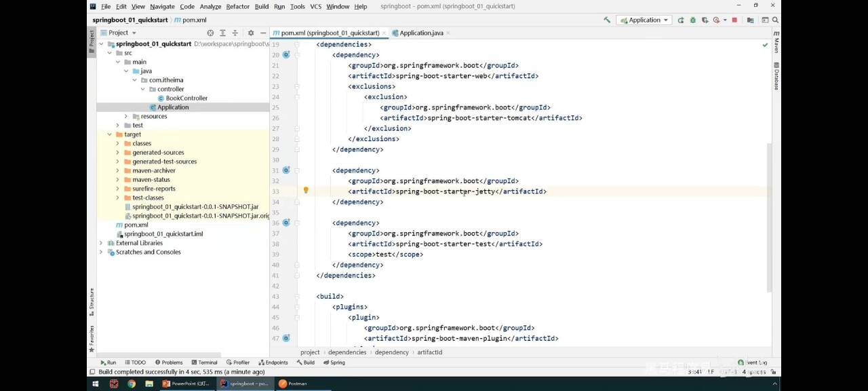Close the Application.java tab
Viewport: 868px width, 391px height.
[x=449, y=33]
